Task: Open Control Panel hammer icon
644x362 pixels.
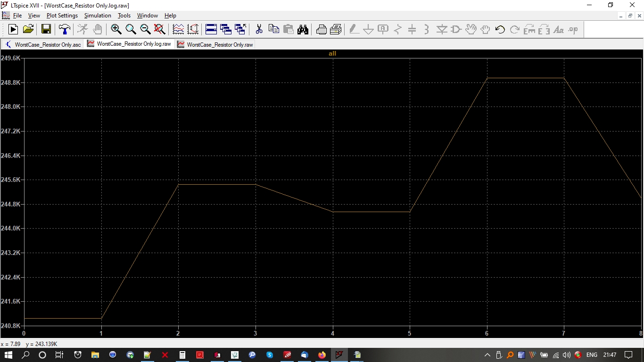Action: 64,29
